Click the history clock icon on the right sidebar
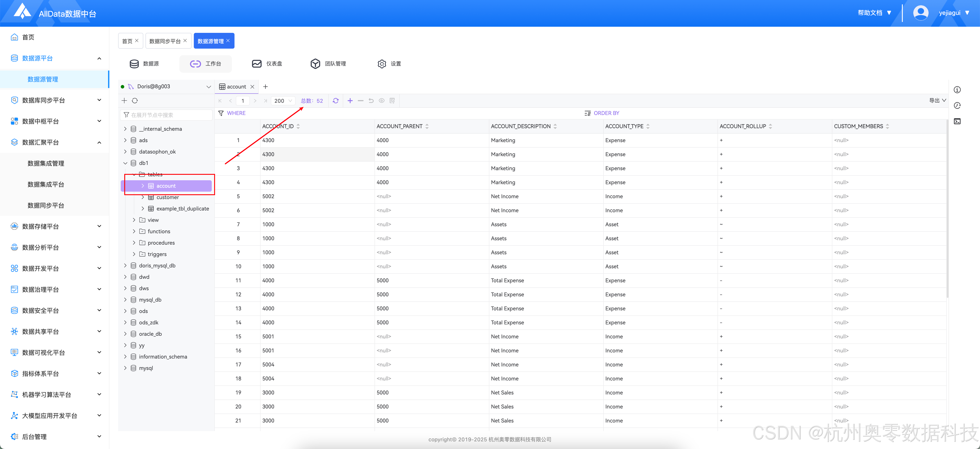Image resolution: width=980 pixels, height=449 pixels. pos(957,106)
